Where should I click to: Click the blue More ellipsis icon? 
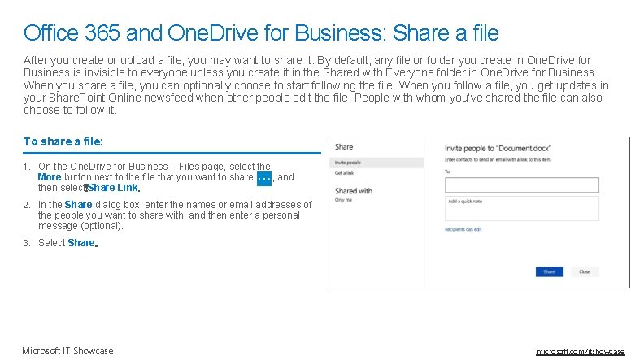264,179
